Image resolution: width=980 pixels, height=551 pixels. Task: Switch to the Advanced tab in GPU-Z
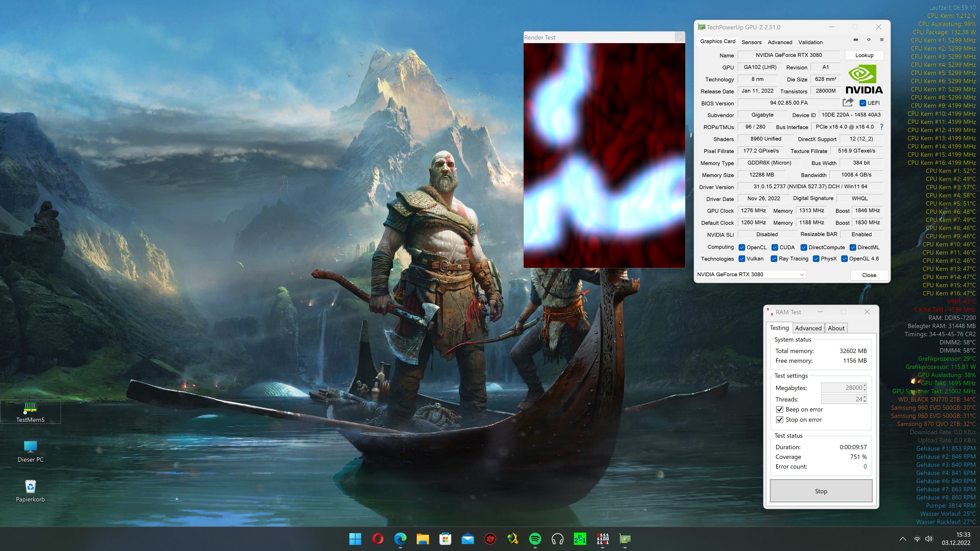coord(780,42)
